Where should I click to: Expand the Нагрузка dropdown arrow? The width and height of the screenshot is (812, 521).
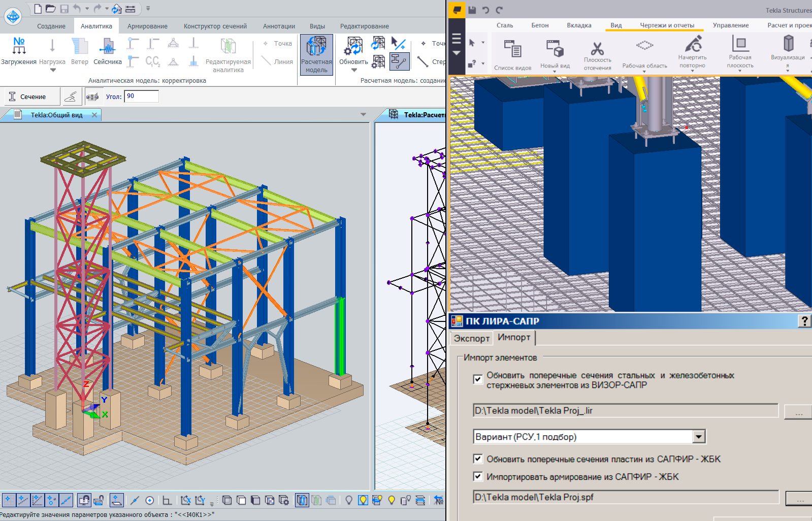(x=52, y=71)
